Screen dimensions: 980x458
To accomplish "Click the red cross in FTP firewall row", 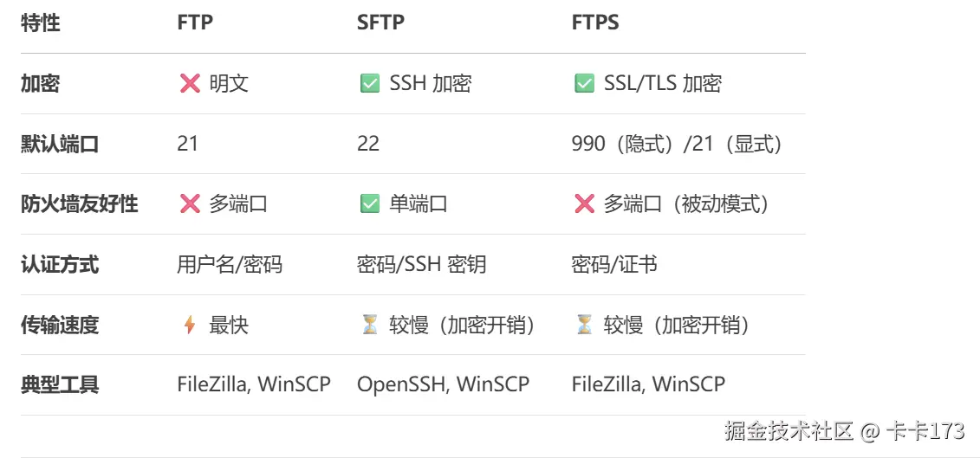I will coord(190,204).
